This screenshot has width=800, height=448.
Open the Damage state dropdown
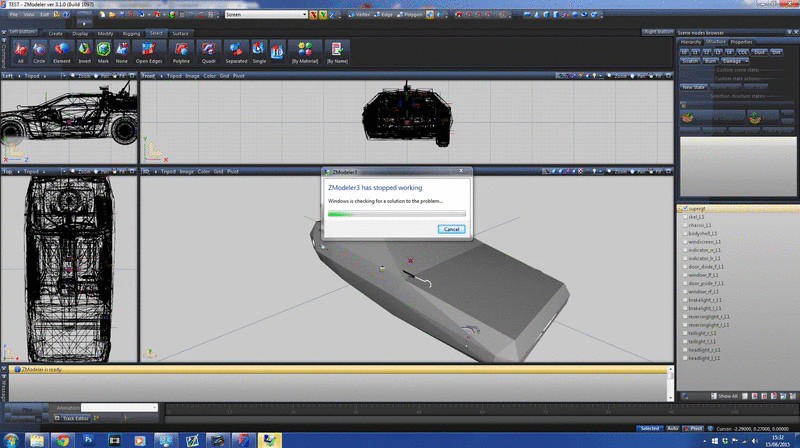pos(735,61)
